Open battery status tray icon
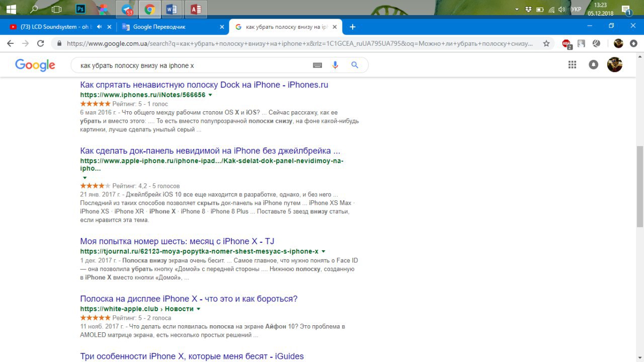Screen dimensions: 644x362 (540, 9)
